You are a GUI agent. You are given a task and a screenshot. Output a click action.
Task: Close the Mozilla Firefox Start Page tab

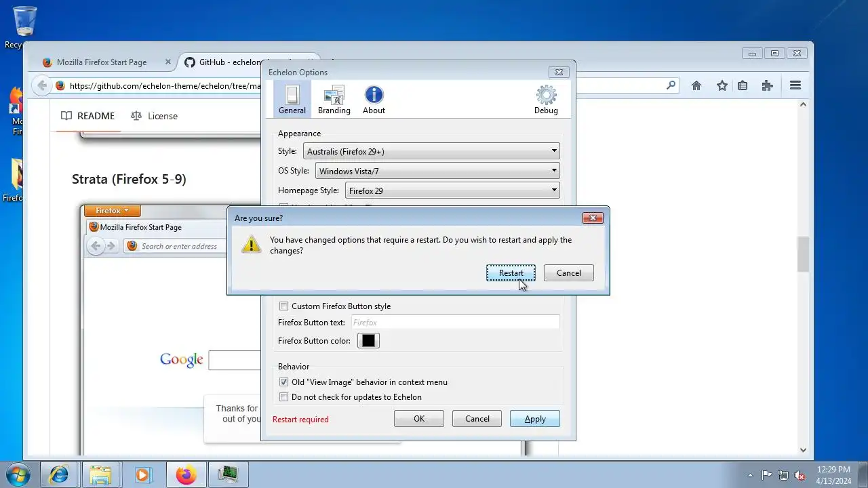[168, 62]
